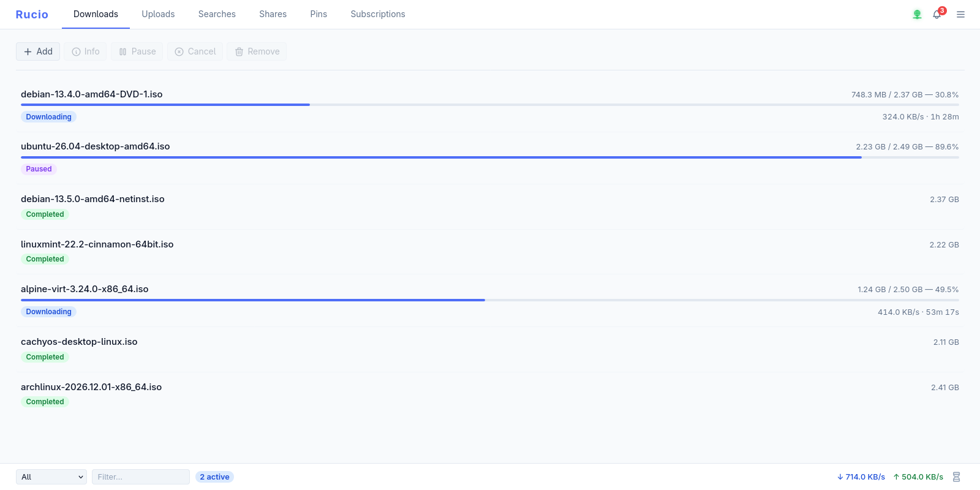Image resolution: width=980 pixels, height=490 pixels.
Task: Click the Cancel button
Action: [195, 51]
